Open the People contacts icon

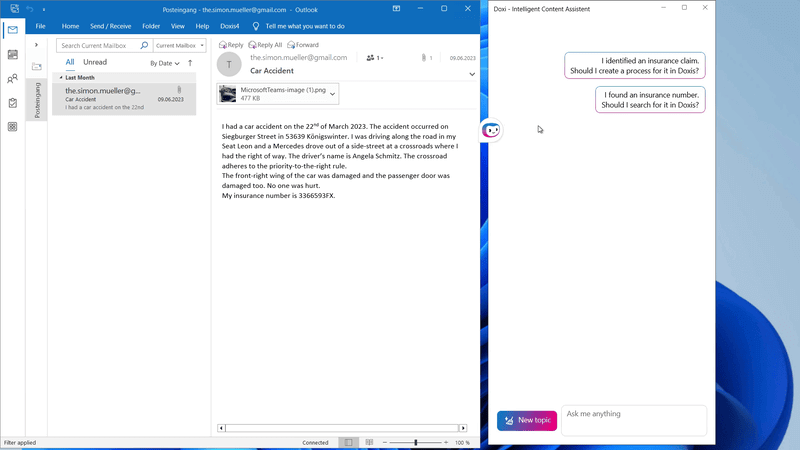click(12, 79)
